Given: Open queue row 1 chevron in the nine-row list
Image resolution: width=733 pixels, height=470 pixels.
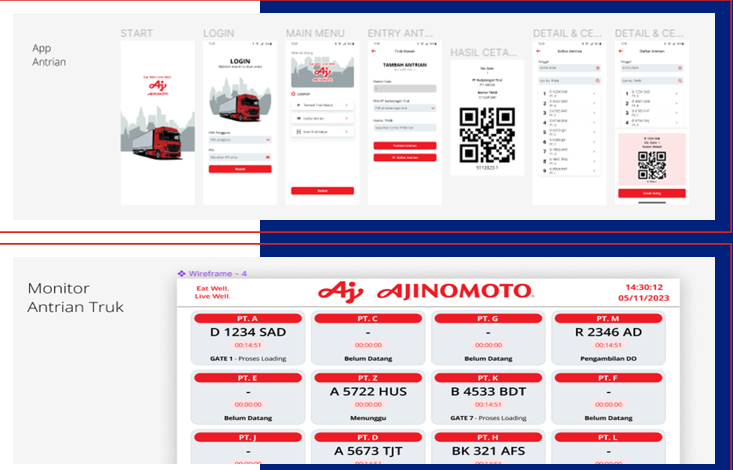Looking at the screenshot, I should pyautogui.click(x=594, y=94).
